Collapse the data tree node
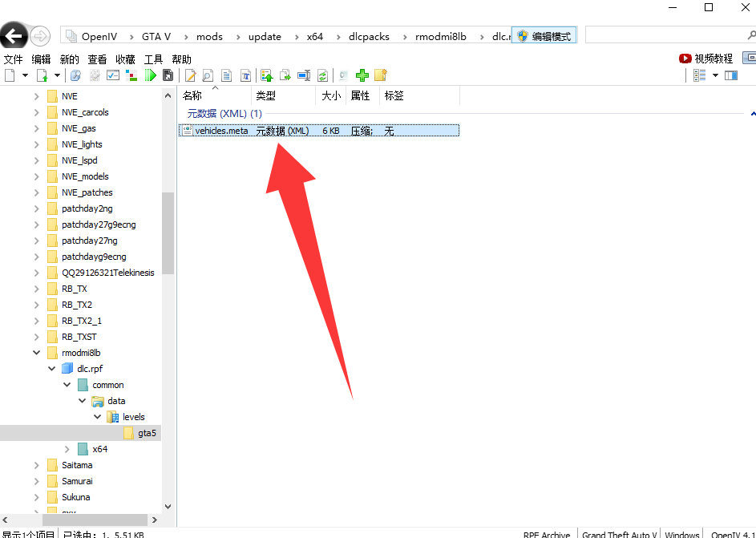This screenshot has width=756, height=538. click(x=83, y=401)
